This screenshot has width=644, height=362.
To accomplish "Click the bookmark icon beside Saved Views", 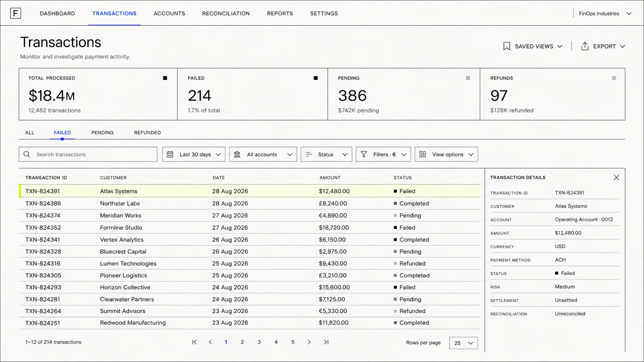I will pyautogui.click(x=506, y=46).
